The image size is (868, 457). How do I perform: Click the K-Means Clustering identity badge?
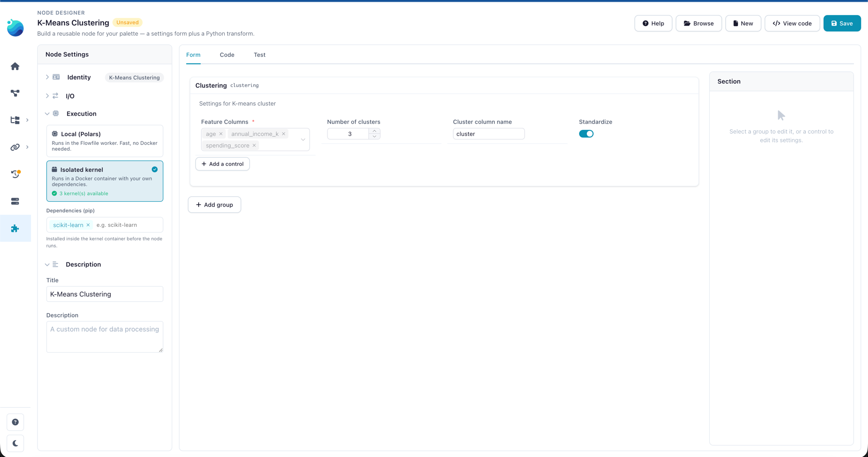134,77
